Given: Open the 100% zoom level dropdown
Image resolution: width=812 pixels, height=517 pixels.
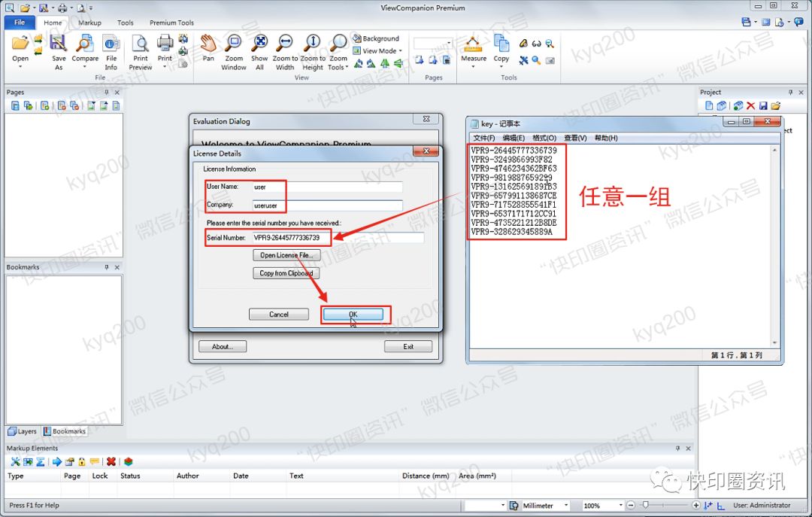Looking at the screenshot, I should pos(620,505).
